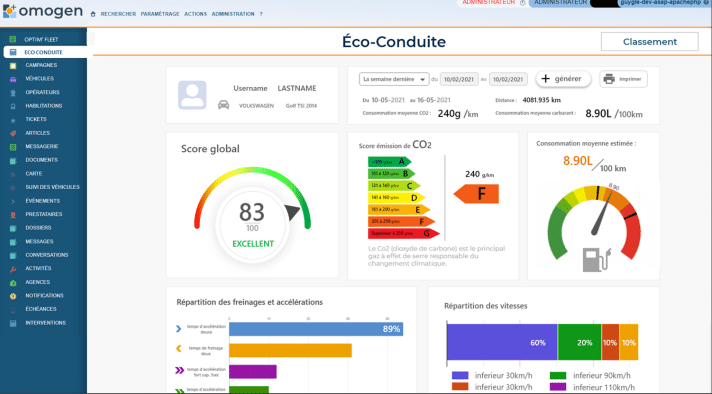The image size is (712, 394).
Task: Click the red G CO2 rating bar
Action: coord(403,233)
